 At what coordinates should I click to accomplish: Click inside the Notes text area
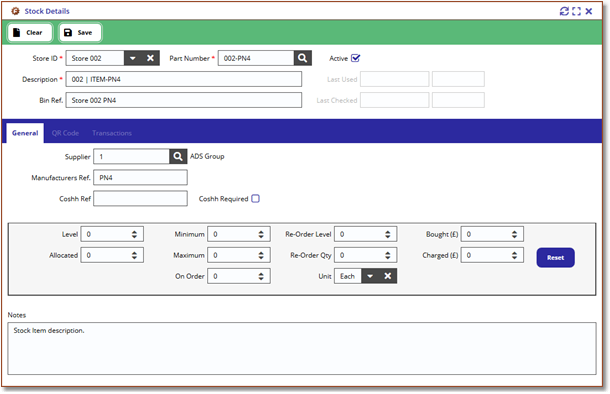click(302, 348)
